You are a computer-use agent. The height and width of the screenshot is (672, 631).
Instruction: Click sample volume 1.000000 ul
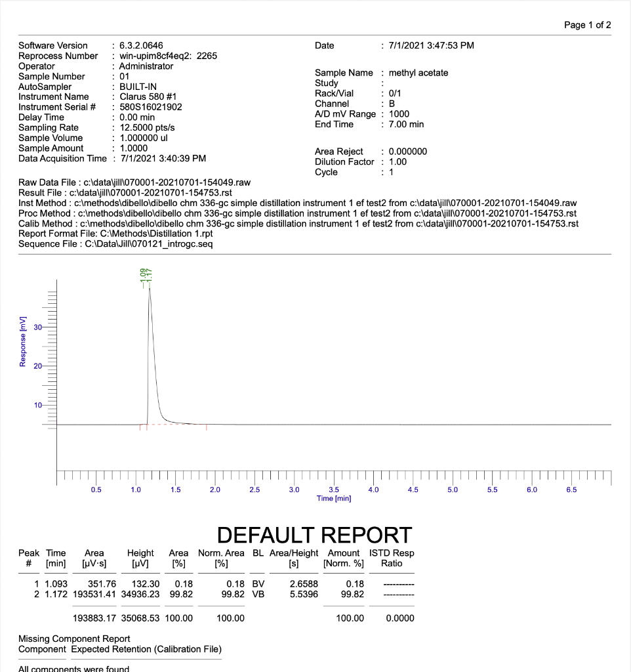coord(144,138)
